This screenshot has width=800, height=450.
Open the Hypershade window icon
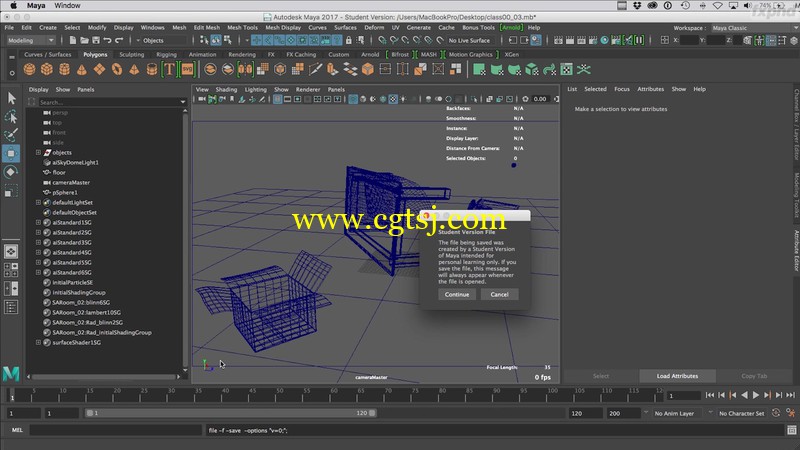[605, 40]
